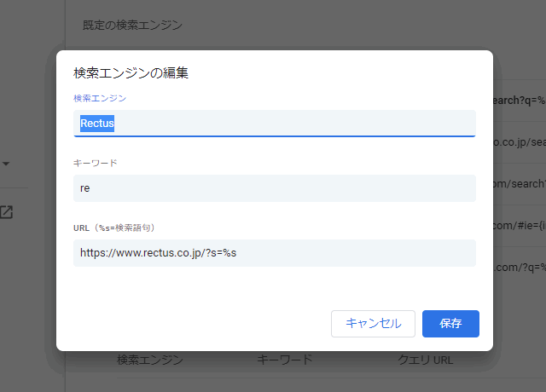Click the キャンセル button
Viewport: 546px width, 392px height.
373,324
